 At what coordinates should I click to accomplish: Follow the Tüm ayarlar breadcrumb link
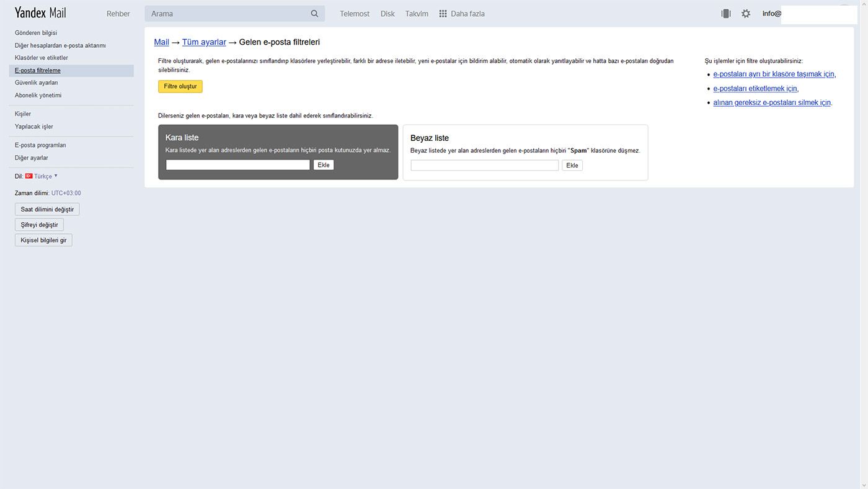[204, 42]
